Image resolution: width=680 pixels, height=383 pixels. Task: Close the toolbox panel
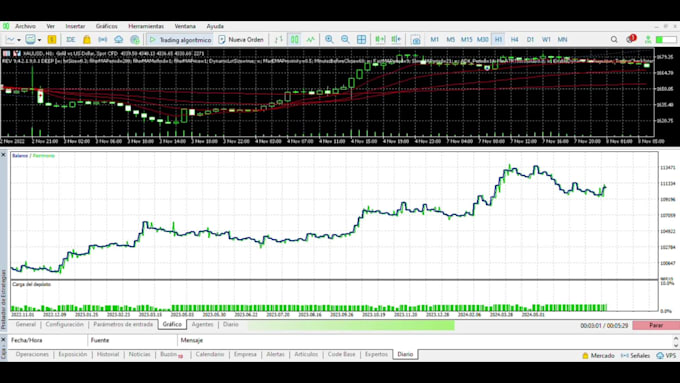tap(3, 340)
